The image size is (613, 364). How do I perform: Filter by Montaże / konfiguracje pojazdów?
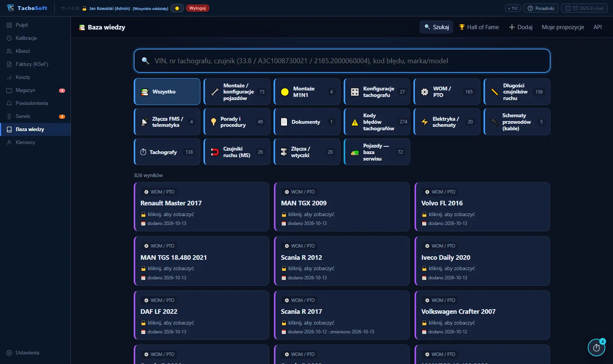point(237,92)
